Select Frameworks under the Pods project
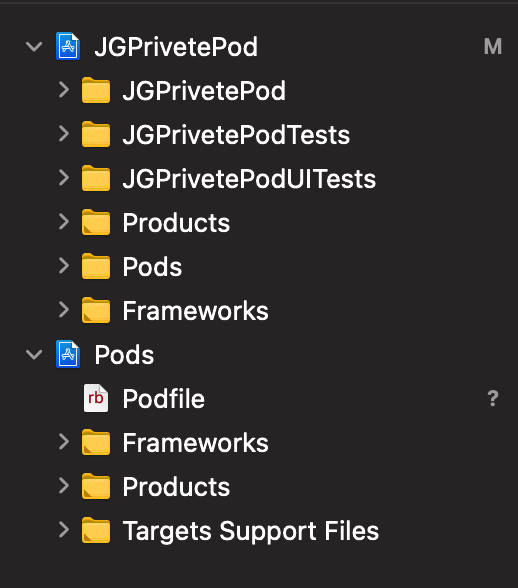The width and height of the screenshot is (518, 588). (x=259, y=442)
